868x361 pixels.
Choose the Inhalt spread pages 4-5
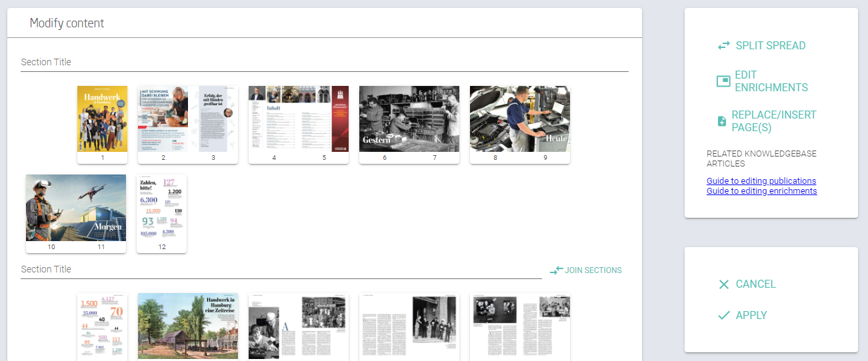[298, 119]
